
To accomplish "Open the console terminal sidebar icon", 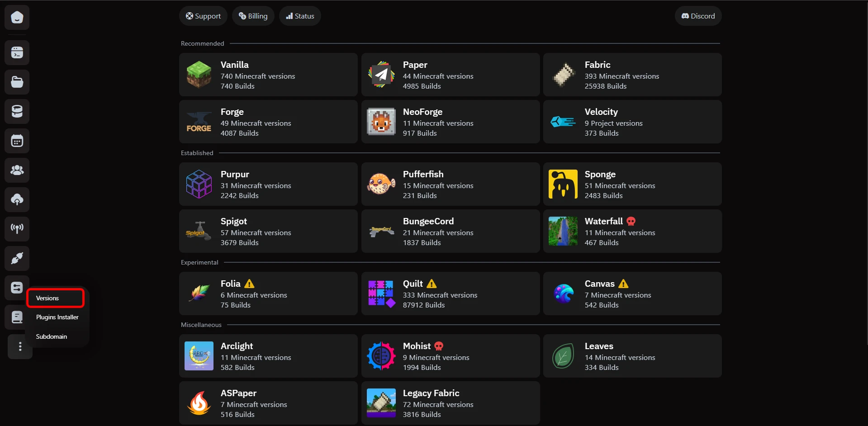I will tap(17, 53).
